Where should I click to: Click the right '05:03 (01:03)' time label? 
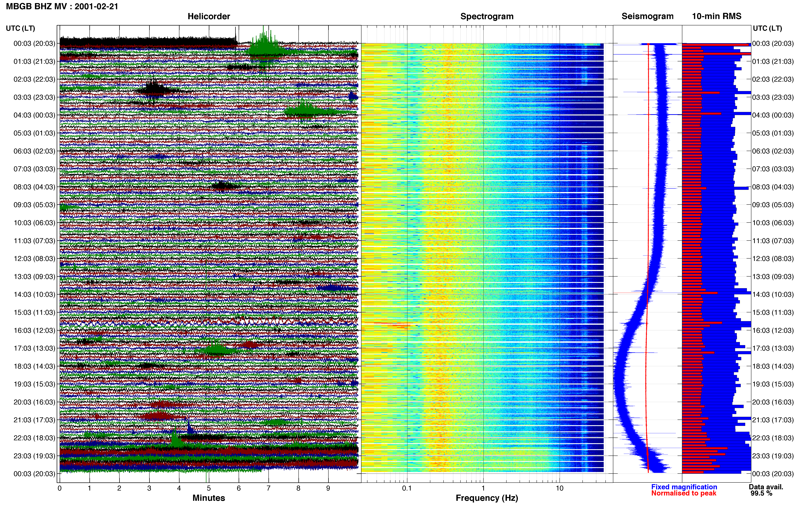pyautogui.click(x=773, y=133)
